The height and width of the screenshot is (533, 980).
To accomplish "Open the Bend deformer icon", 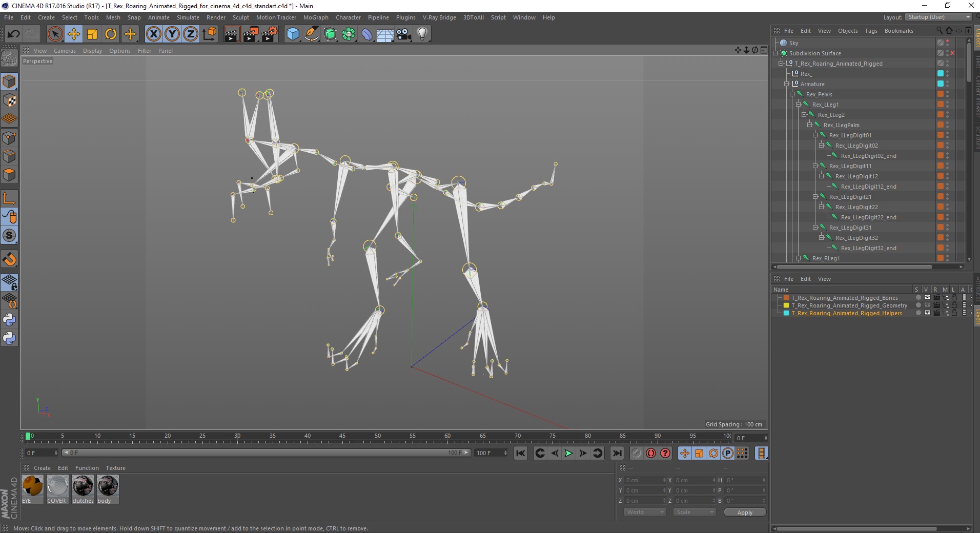I will click(x=367, y=34).
